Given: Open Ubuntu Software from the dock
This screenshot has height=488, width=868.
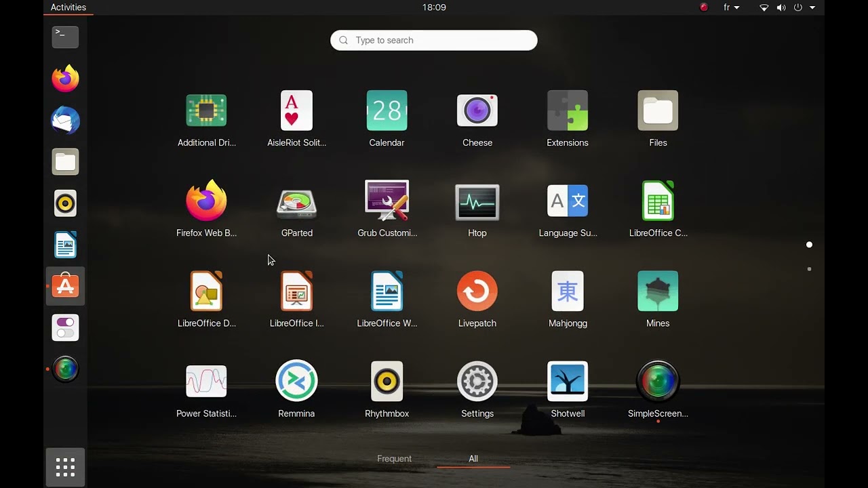Looking at the screenshot, I should click(x=66, y=286).
